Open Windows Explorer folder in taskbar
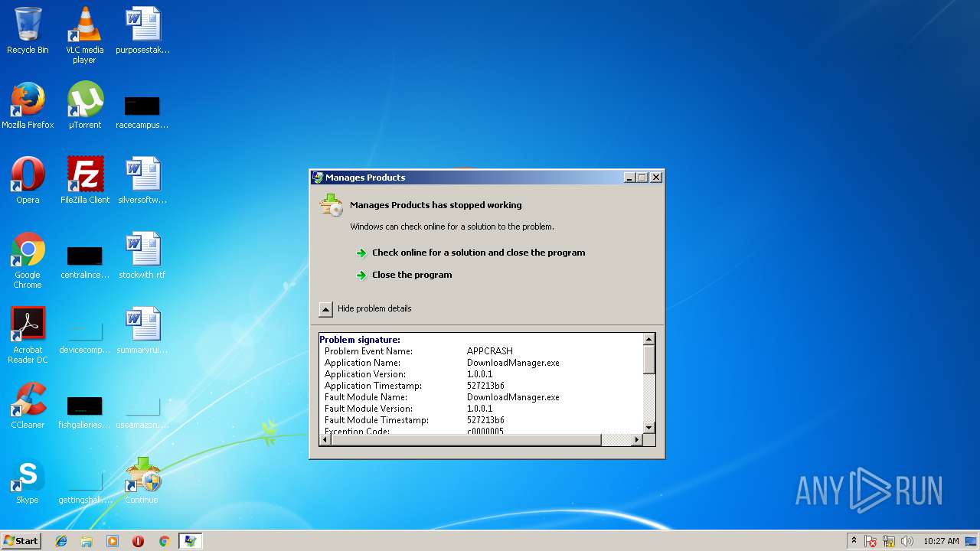980x551 pixels. (x=87, y=541)
